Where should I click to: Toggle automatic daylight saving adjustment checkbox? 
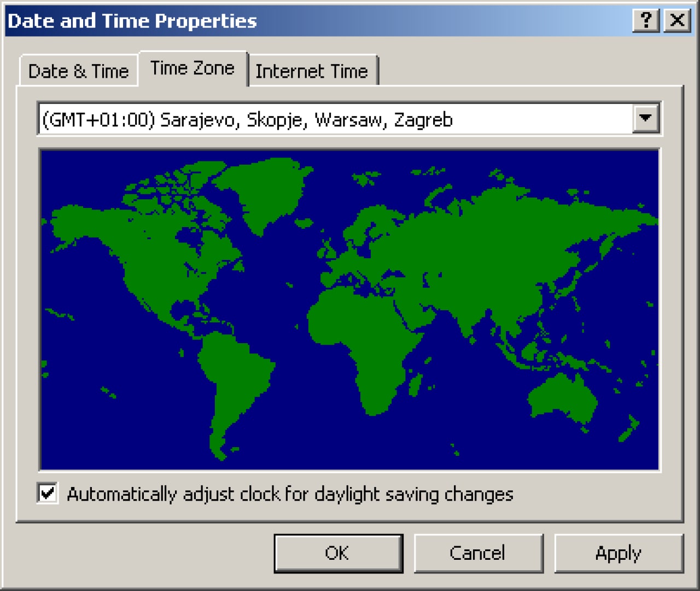(48, 493)
